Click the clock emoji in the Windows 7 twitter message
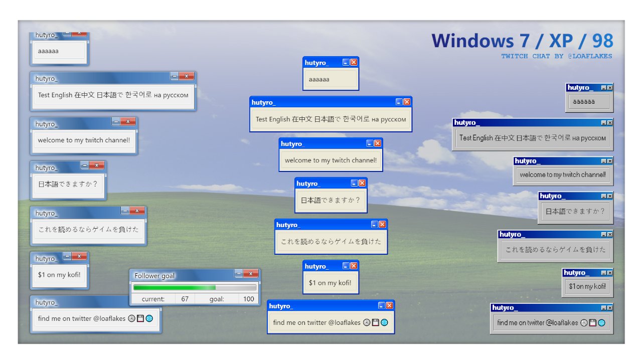644x363 pixels. [x=132, y=318]
